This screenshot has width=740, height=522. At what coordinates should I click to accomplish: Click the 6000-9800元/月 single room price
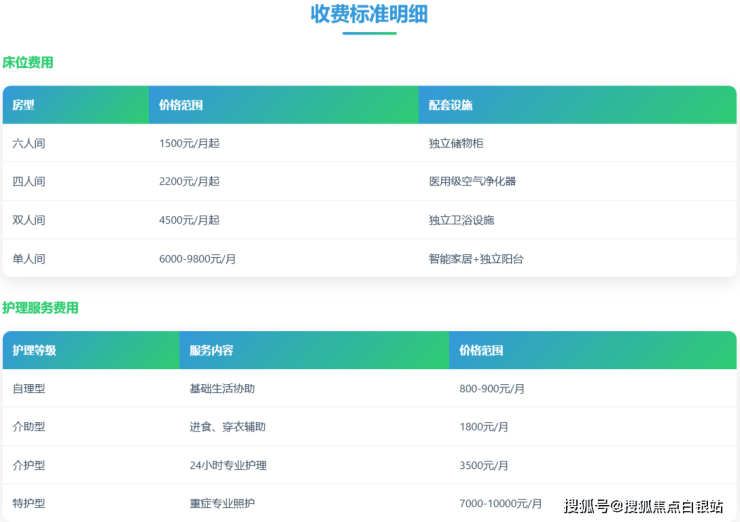coord(197,259)
